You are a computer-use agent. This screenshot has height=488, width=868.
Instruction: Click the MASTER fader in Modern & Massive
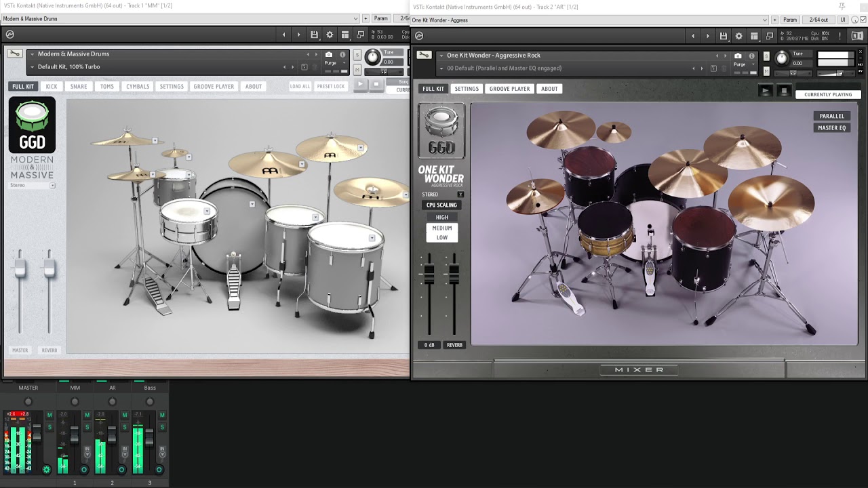(x=20, y=269)
